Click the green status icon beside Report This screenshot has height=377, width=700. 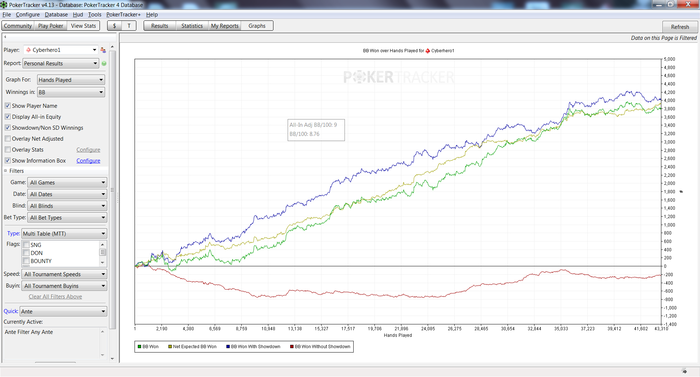point(104,63)
